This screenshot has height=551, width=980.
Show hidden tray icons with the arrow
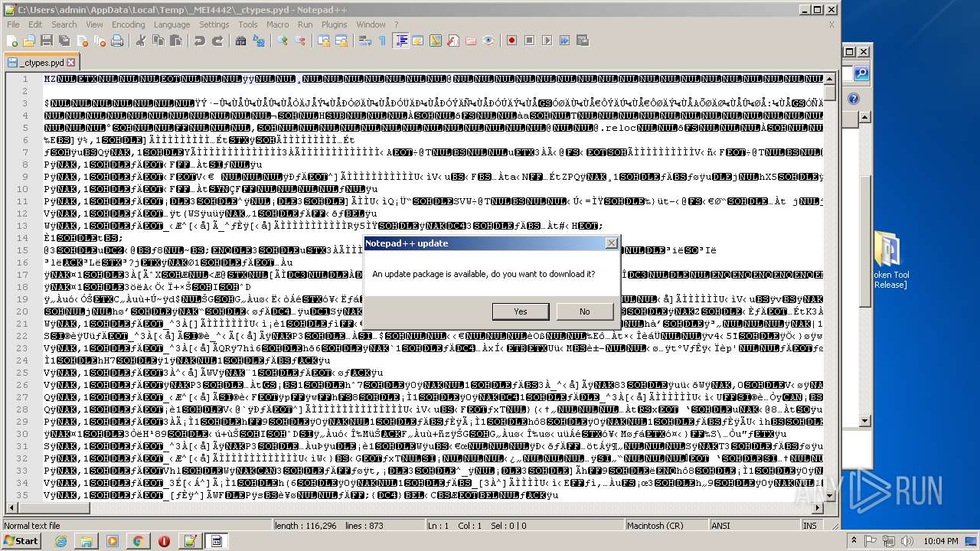pyautogui.click(x=854, y=541)
